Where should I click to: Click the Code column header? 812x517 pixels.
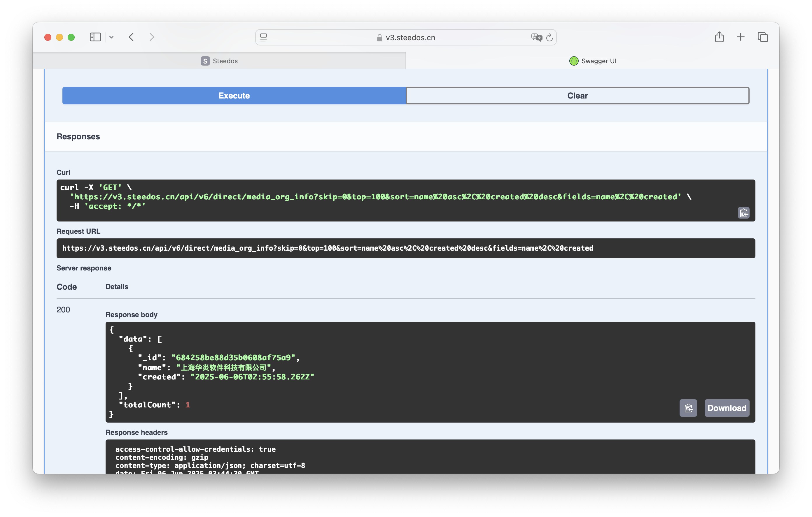(x=67, y=287)
